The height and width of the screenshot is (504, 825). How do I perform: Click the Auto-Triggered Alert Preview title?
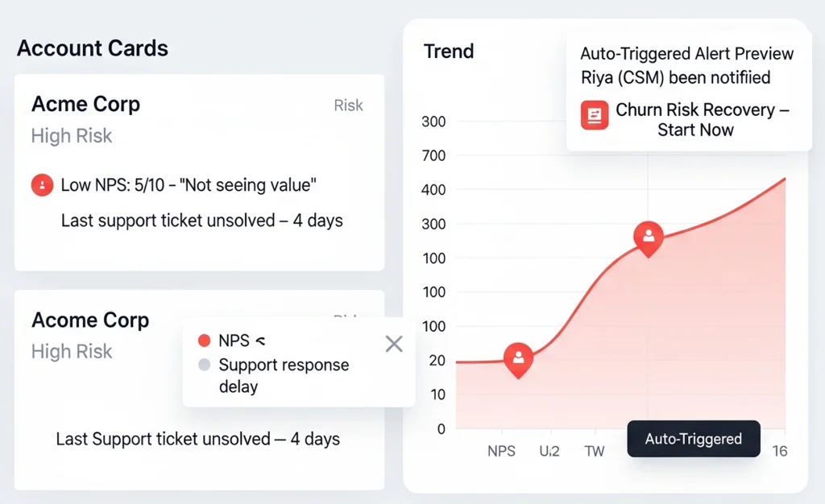686,54
